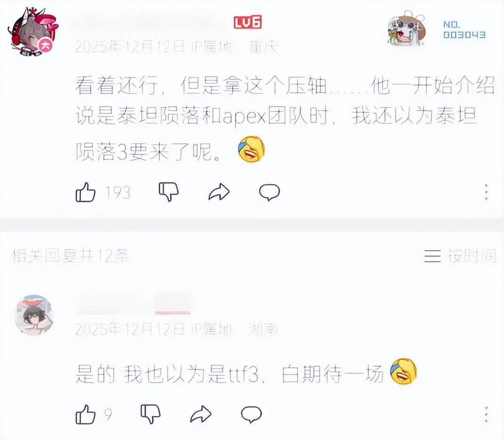The width and height of the screenshot is (504, 440).
Task: Open Hunan replier's avatar profile
Action: [x=34, y=315]
